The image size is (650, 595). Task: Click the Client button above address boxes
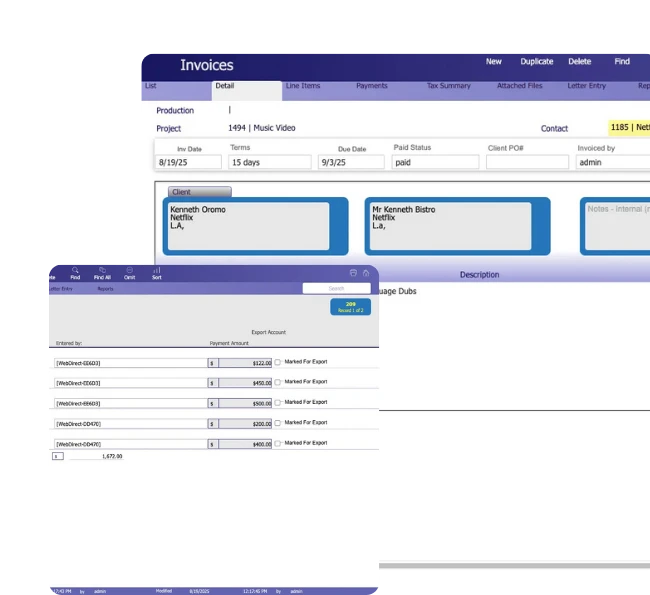click(200, 192)
